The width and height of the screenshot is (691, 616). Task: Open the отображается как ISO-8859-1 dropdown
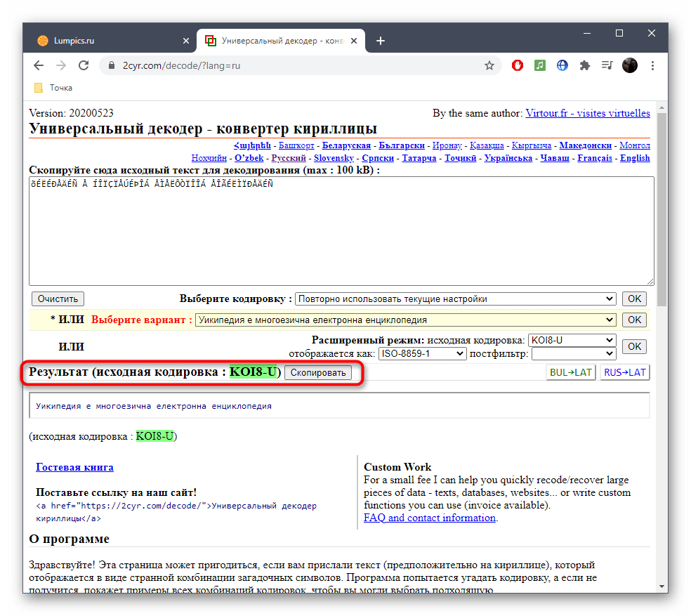[422, 353]
